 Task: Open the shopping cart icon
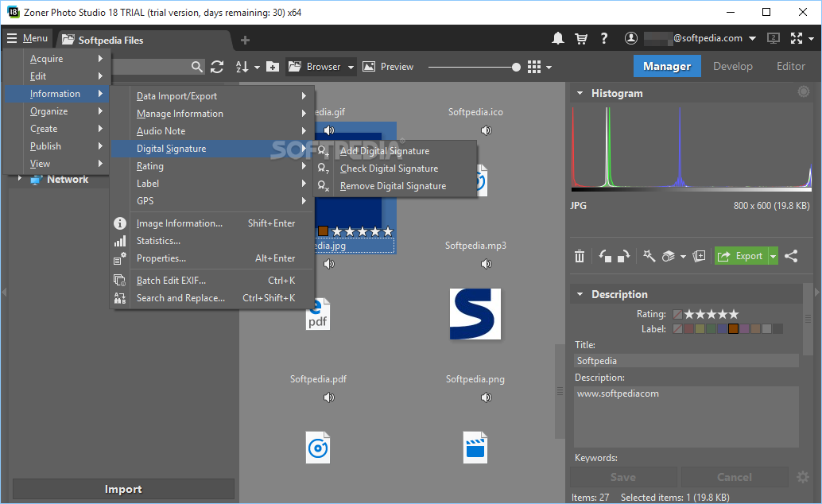(581, 38)
